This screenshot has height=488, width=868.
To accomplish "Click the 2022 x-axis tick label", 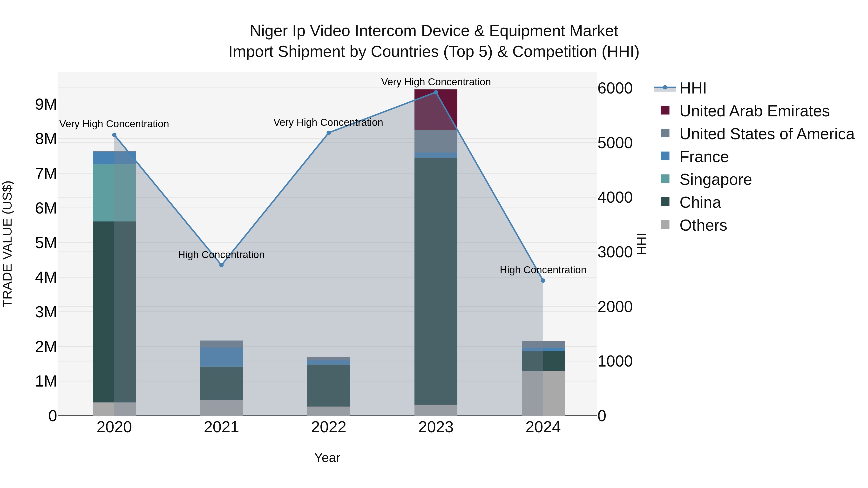I will (x=329, y=427).
